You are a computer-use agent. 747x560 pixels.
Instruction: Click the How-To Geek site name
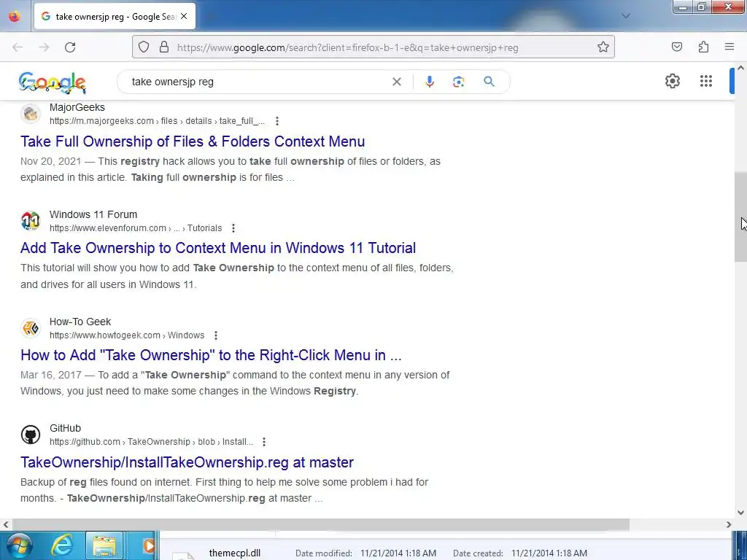[x=80, y=322]
